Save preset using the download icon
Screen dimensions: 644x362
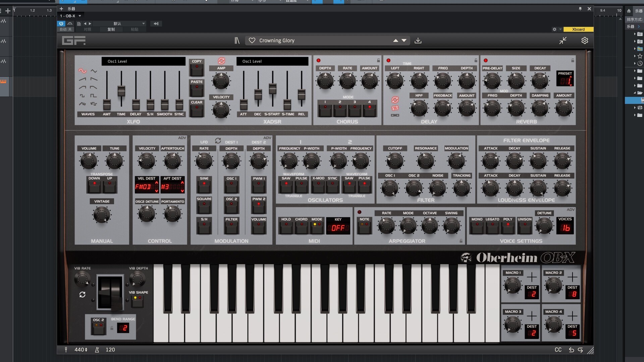pos(418,41)
